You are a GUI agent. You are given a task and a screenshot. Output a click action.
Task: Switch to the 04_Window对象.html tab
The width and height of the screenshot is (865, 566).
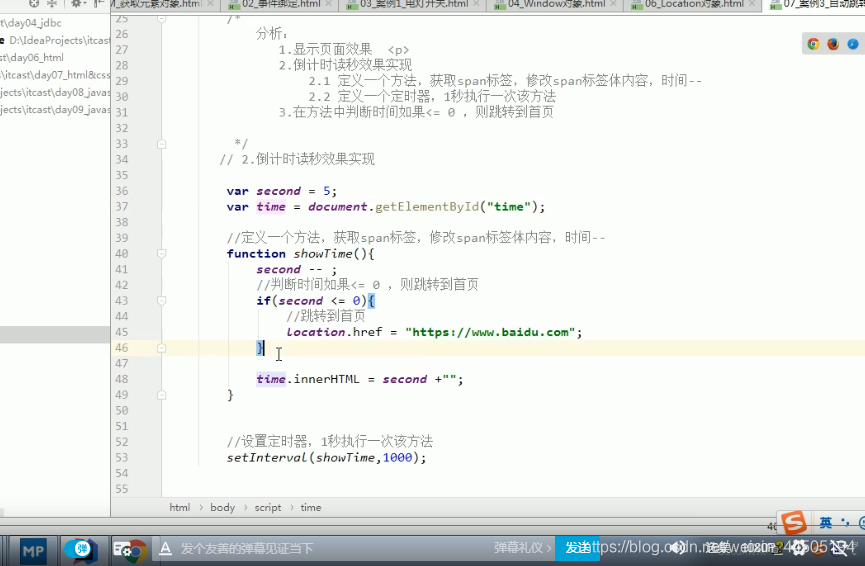tap(556, 4)
